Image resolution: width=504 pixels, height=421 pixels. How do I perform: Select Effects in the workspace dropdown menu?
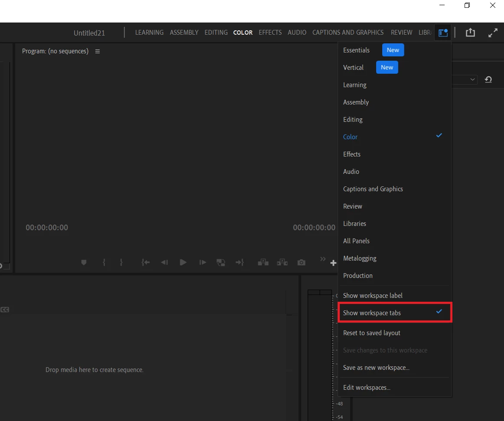394,154
